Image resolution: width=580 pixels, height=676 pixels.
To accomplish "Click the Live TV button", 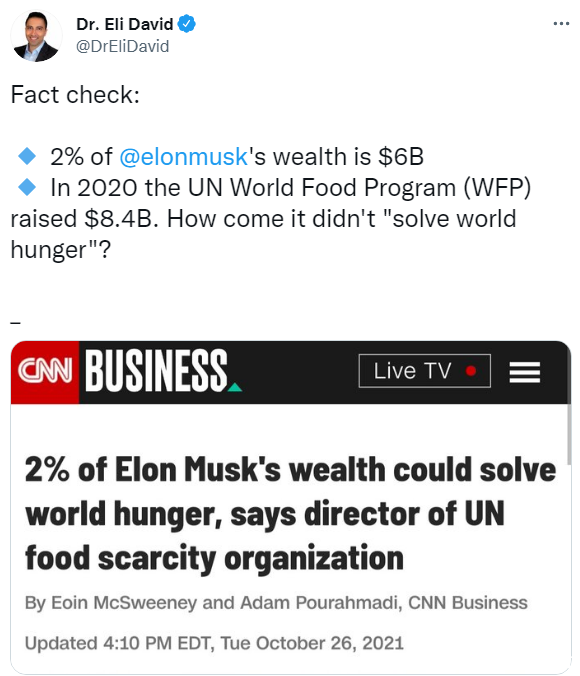I will pyautogui.click(x=424, y=371).
